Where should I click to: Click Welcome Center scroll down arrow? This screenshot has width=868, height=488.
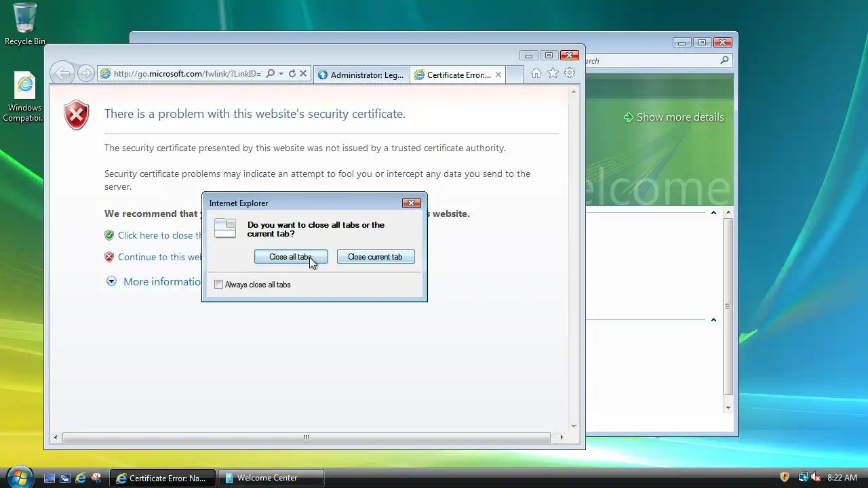(728, 407)
